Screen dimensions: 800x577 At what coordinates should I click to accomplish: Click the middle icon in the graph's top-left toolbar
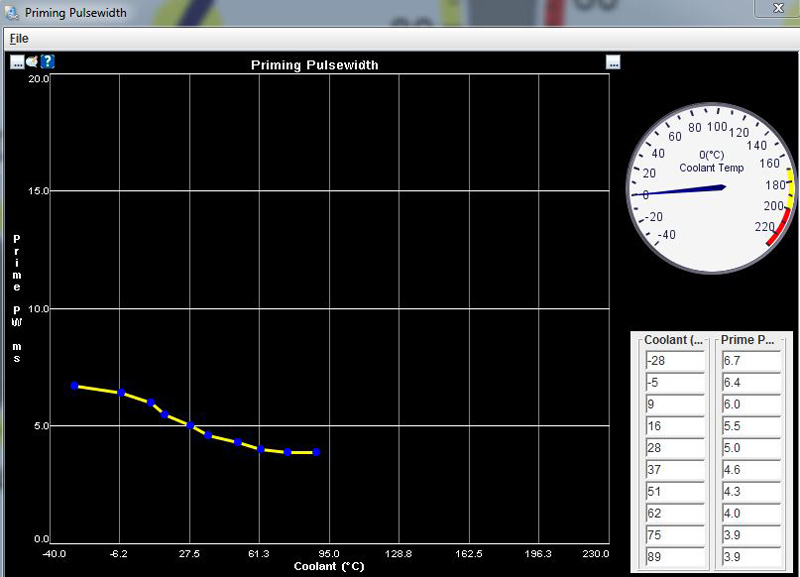(32, 62)
